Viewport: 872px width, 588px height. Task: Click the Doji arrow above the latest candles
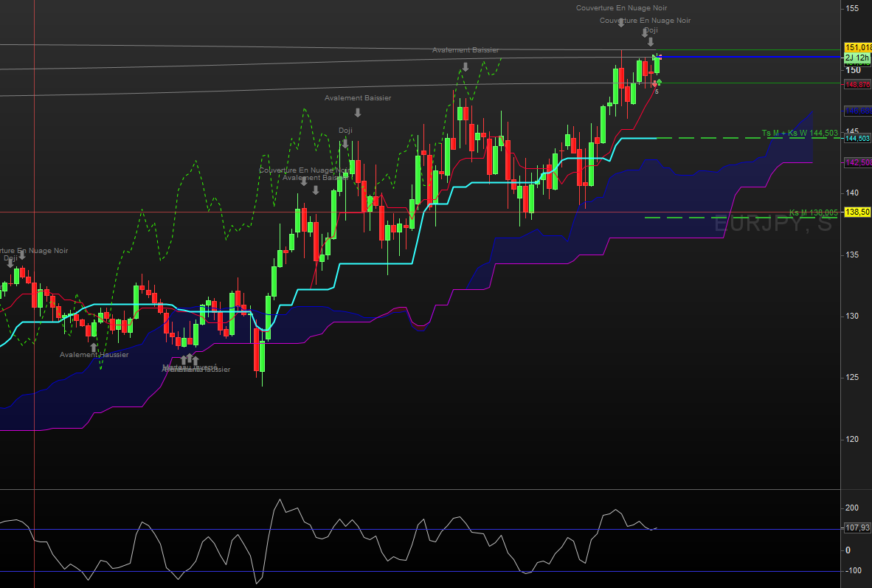(x=650, y=42)
